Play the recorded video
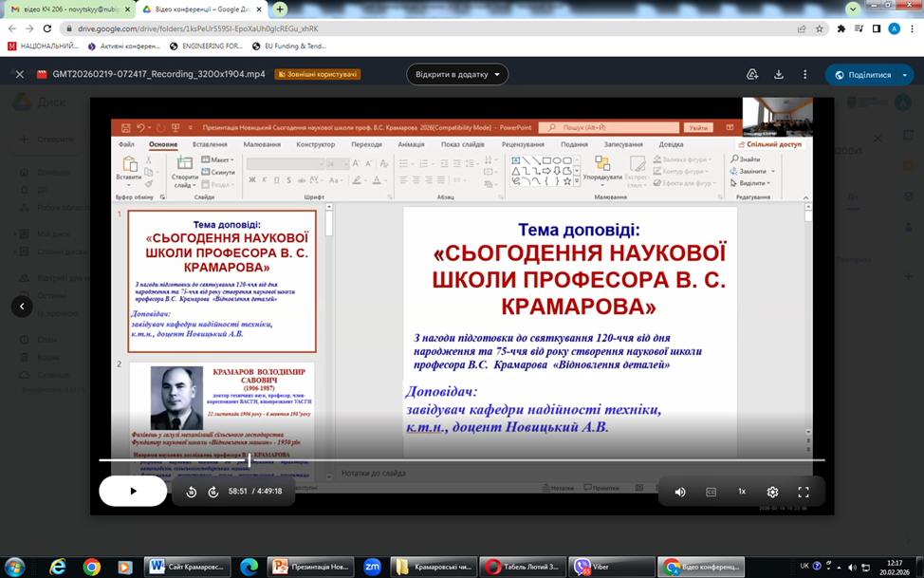The width and height of the screenshot is (924, 578). coord(133,491)
